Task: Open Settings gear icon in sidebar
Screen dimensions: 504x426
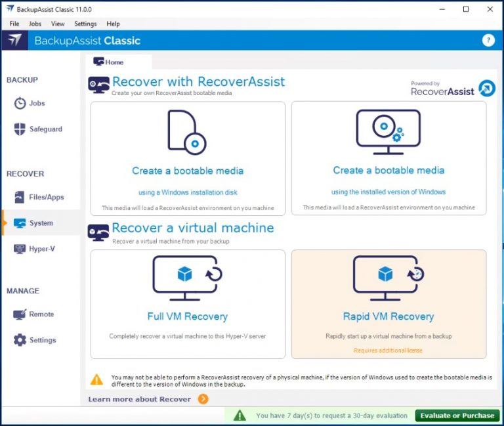Action: (x=20, y=340)
